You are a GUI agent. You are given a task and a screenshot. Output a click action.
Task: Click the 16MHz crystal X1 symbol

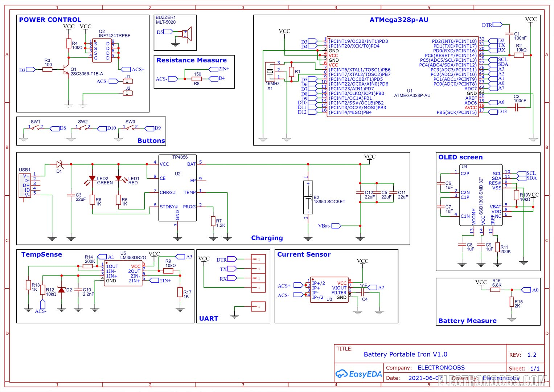270,72
